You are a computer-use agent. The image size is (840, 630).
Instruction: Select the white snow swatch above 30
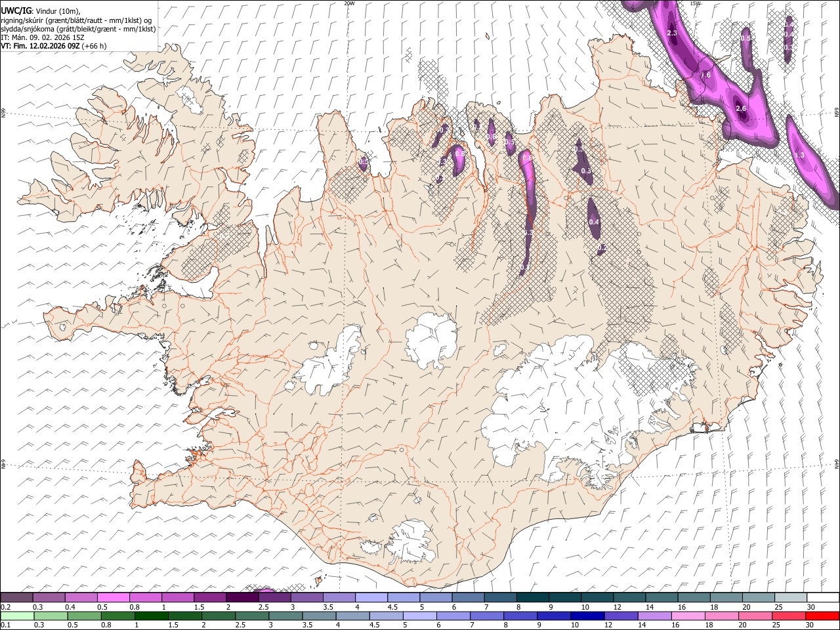822,597
